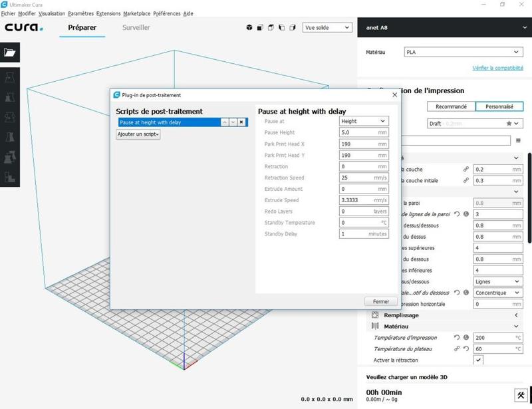The image size is (532, 409).
Task: Switch to front view cube icon
Action: 260,27
